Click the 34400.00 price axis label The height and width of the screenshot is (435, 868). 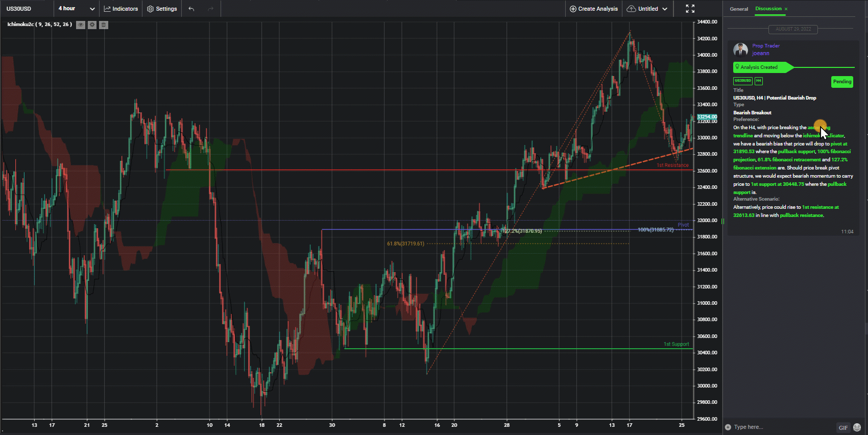[x=707, y=22]
